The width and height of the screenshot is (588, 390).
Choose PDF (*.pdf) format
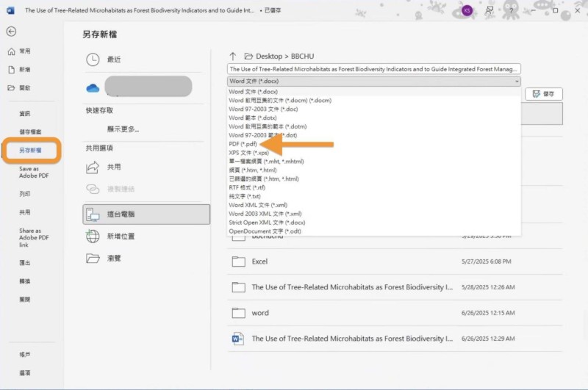374,144
